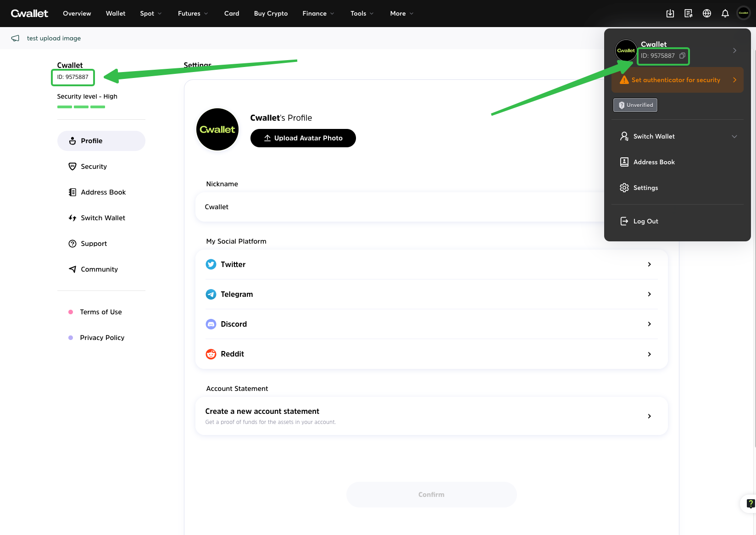Screen dimensions: 756x535
Task: Select Security in the left sidebar
Action: click(x=94, y=167)
